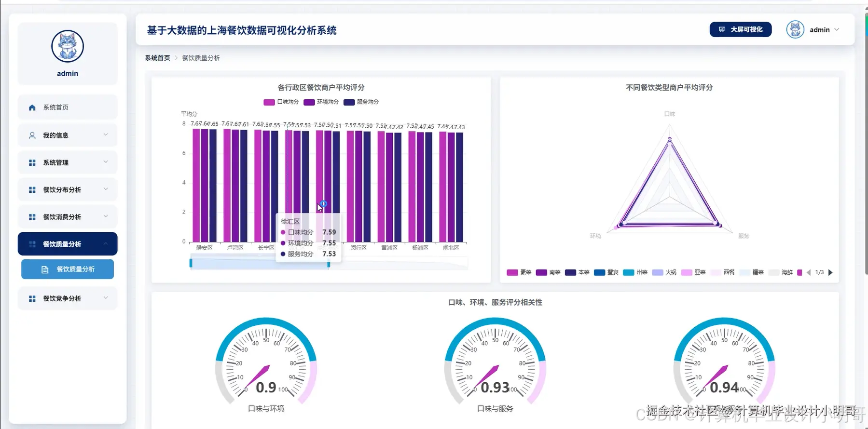Image resolution: width=868 pixels, height=429 pixels.
Task: Toggle 蟹宴 radar legend item
Action: click(606, 272)
